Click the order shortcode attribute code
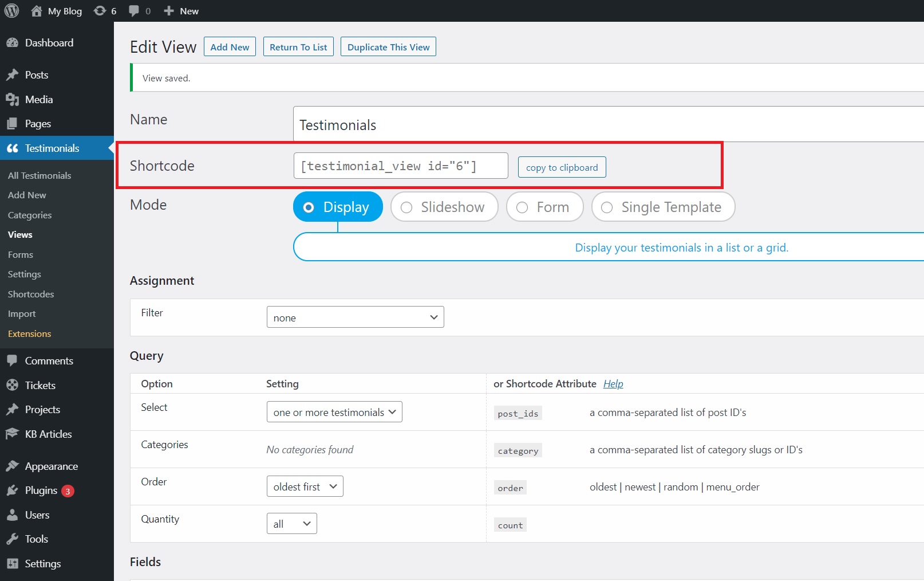Screen dimensions: 924x581 (x=510, y=488)
